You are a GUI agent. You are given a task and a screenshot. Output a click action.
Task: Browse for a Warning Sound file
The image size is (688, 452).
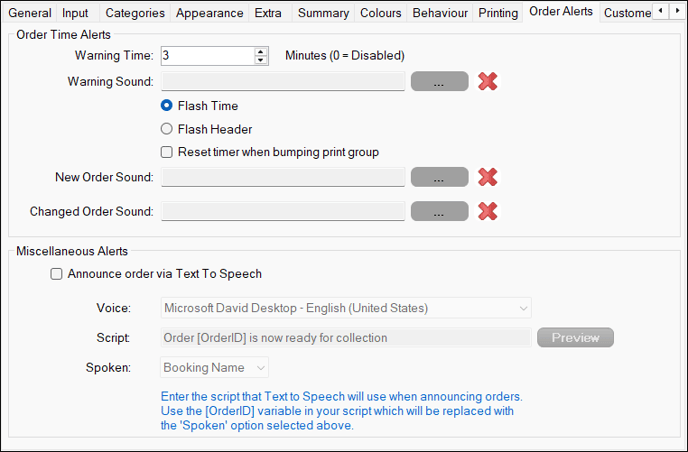tap(439, 82)
